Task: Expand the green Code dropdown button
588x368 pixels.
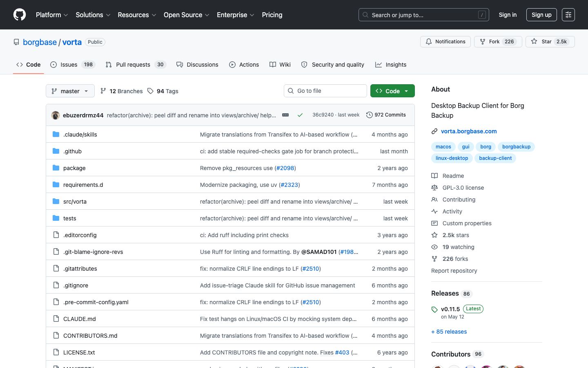Action: 392,91
